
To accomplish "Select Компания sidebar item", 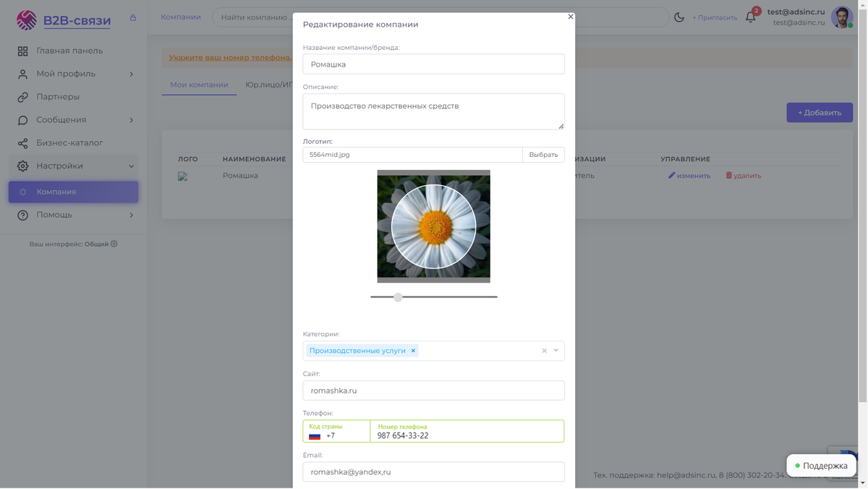I will pyautogui.click(x=74, y=192).
